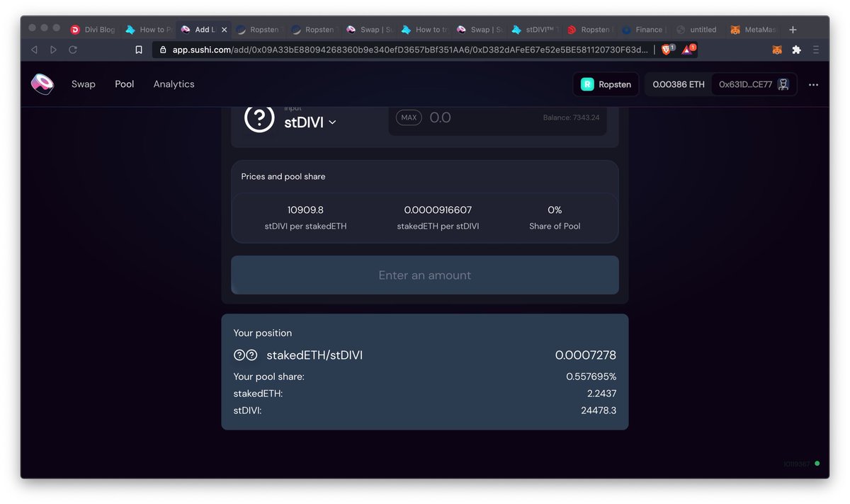Click the stakedETH per stDIVI label
The image size is (850, 504).
coord(438,227)
